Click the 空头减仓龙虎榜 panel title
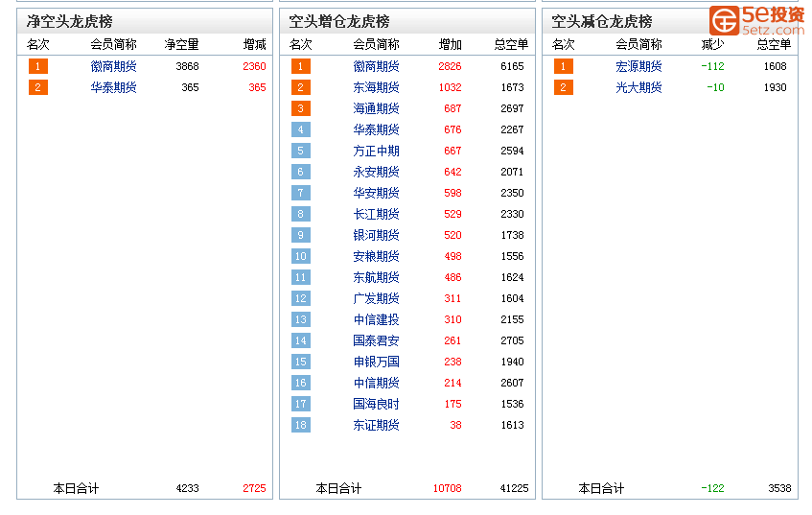Screen dimensions: 812x515 (602, 21)
